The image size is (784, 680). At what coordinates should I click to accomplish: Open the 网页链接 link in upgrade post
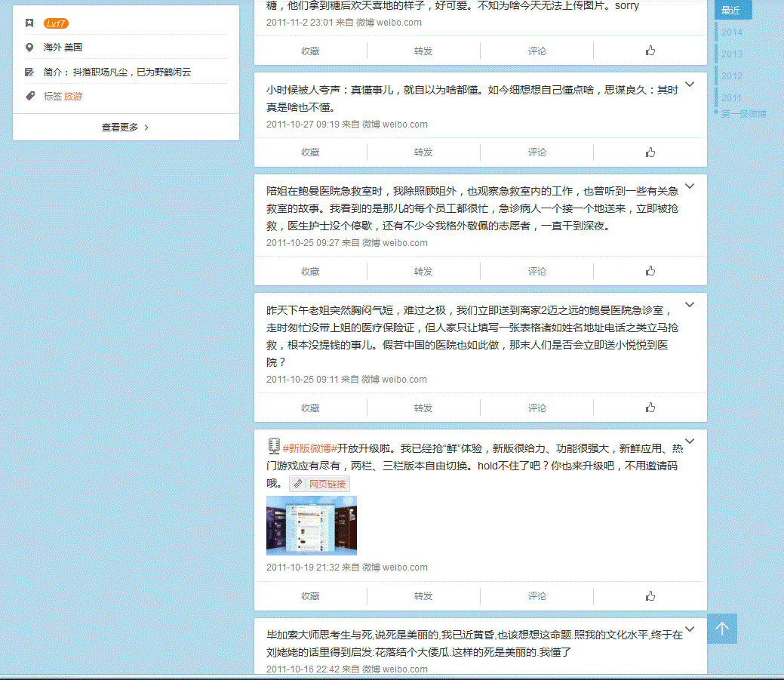coord(320,484)
